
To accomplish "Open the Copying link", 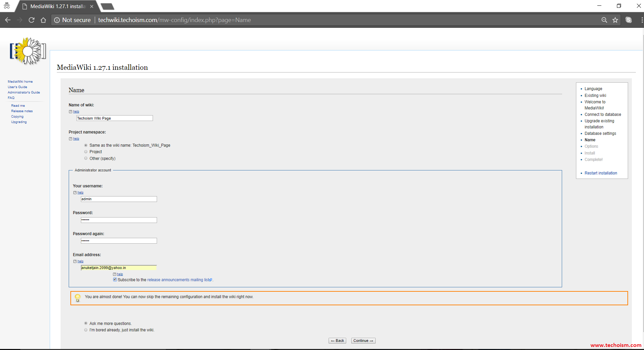I will point(17,117).
